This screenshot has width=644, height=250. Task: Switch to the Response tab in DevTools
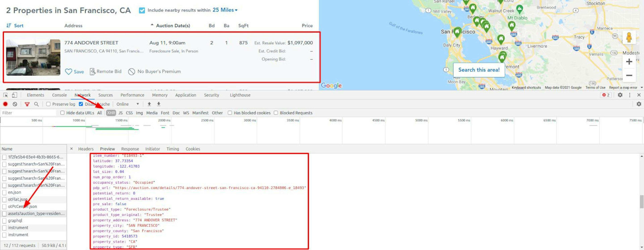130,149
